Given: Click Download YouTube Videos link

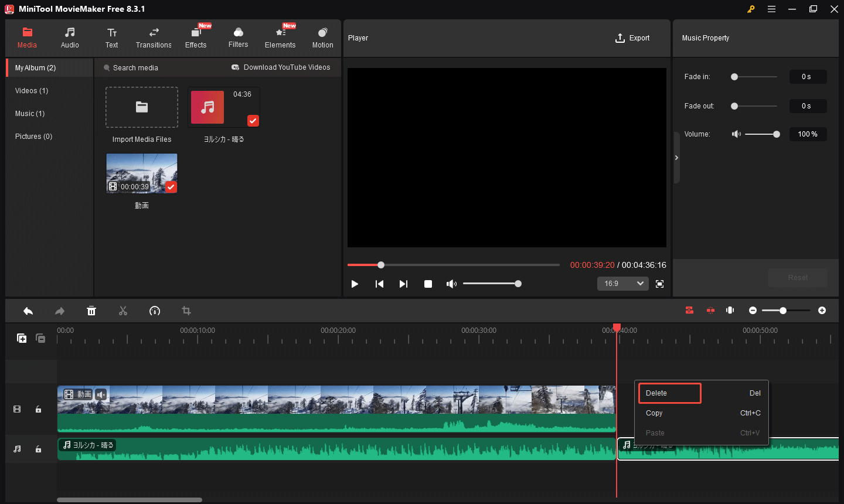Looking at the screenshot, I should point(281,67).
